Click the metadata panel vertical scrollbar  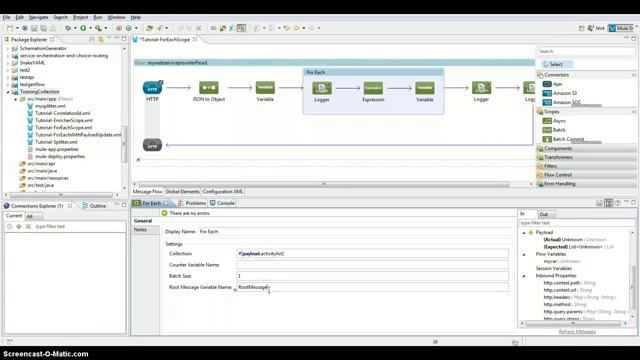coord(632,287)
